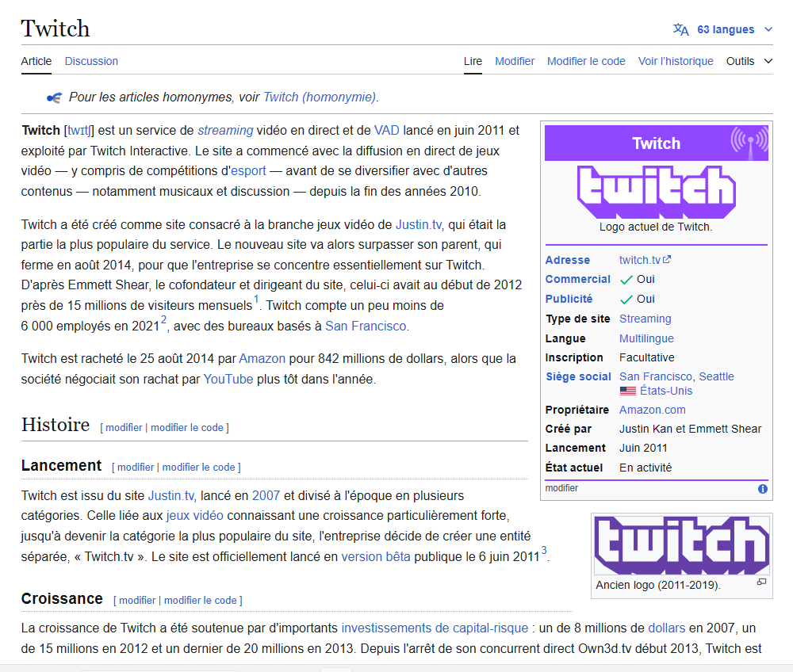Click the San Francisco link in intro paragraph
793x672 pixels.
click(x=366, y=326)
